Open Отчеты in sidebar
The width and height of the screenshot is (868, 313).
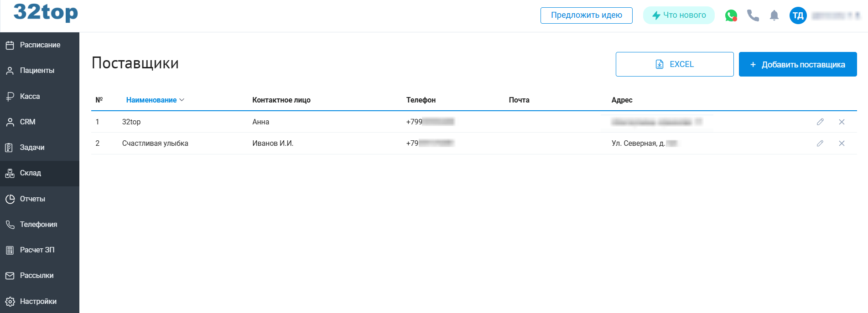click(x=32, y=199)
